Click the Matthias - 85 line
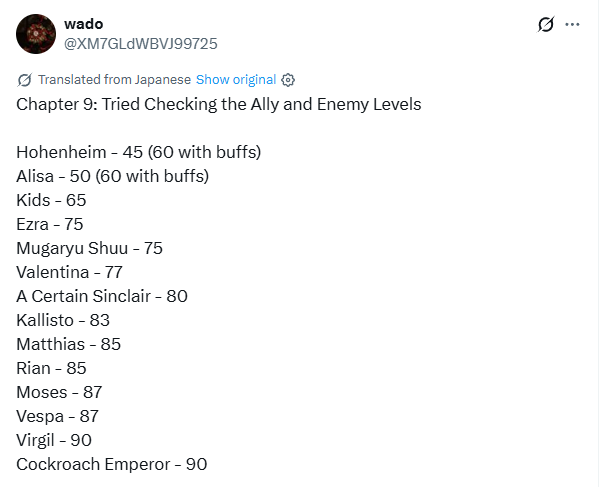Screen dimensions: 600x487 coord(68,344)
